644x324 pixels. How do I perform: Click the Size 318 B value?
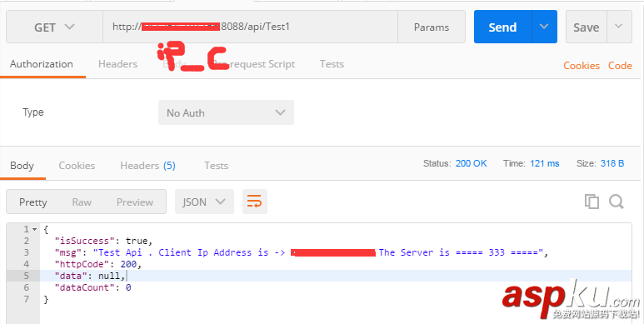coord(612,163)
